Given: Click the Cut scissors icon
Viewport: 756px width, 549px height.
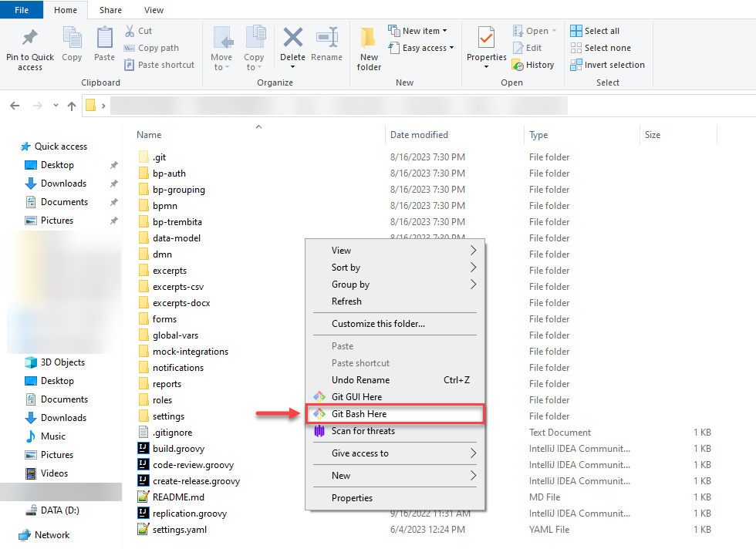Looking at the screenshot, I should pos(130,31).
